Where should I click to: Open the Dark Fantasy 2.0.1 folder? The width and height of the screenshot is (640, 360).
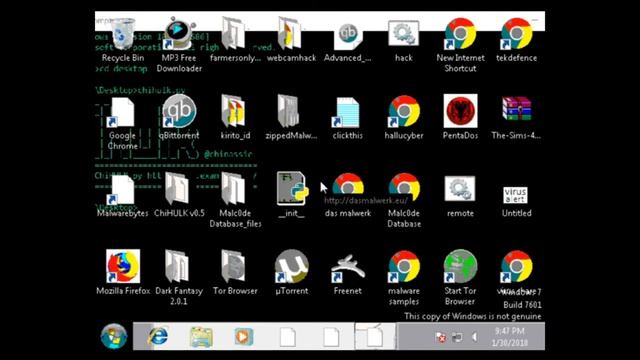pos(178,266)
